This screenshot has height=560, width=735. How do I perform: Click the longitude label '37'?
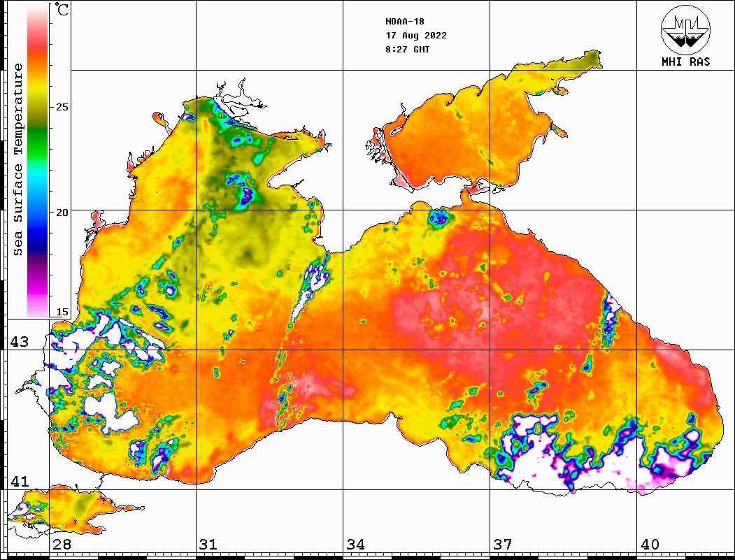503,544
